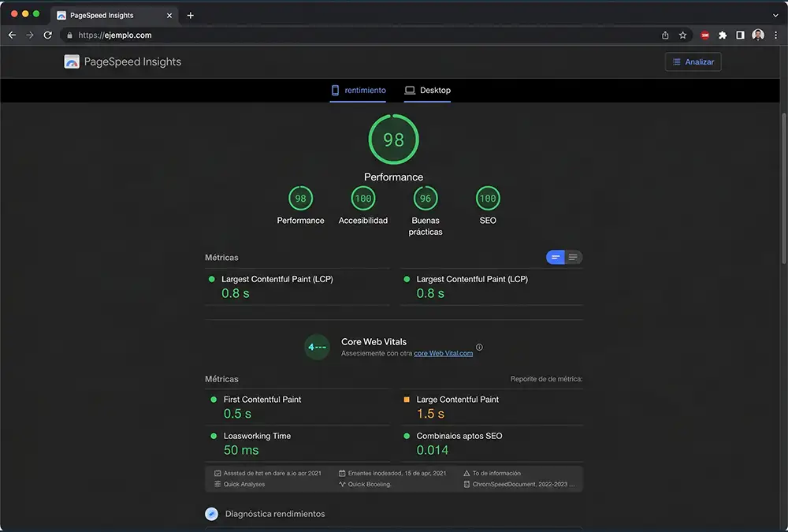
Task: Open a new tab with plus icon
Action: click(191, 16)
